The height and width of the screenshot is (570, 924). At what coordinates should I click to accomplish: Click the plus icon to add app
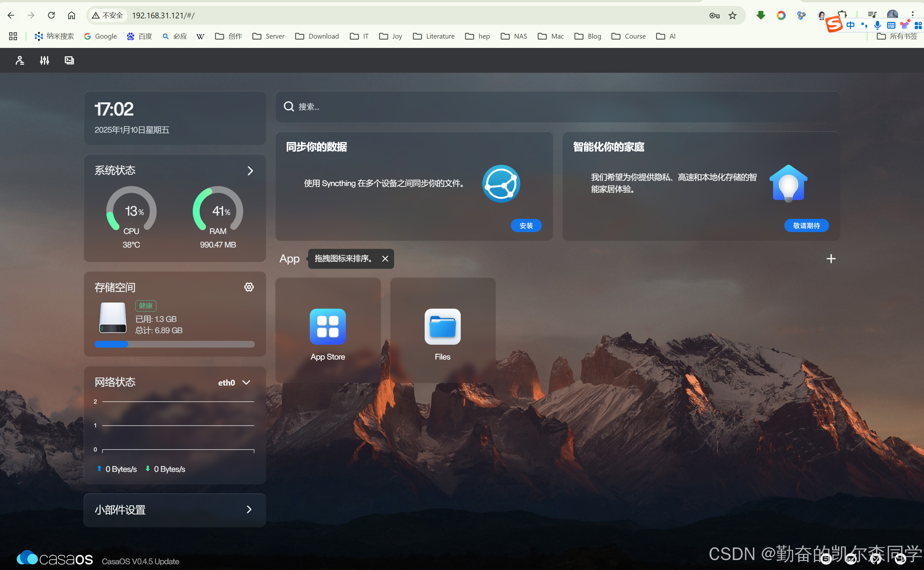coord(831,259)
